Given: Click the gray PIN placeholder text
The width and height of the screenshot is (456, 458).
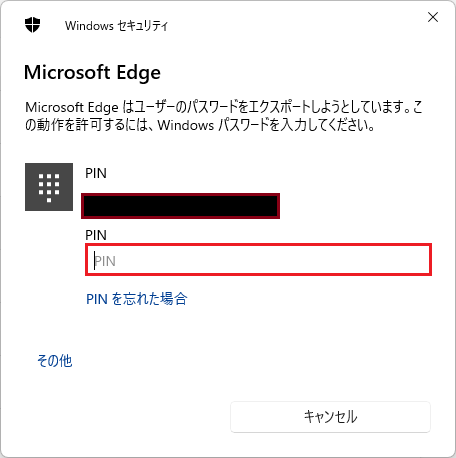Looking at the screenshot, I should click(x=105, y=261).
